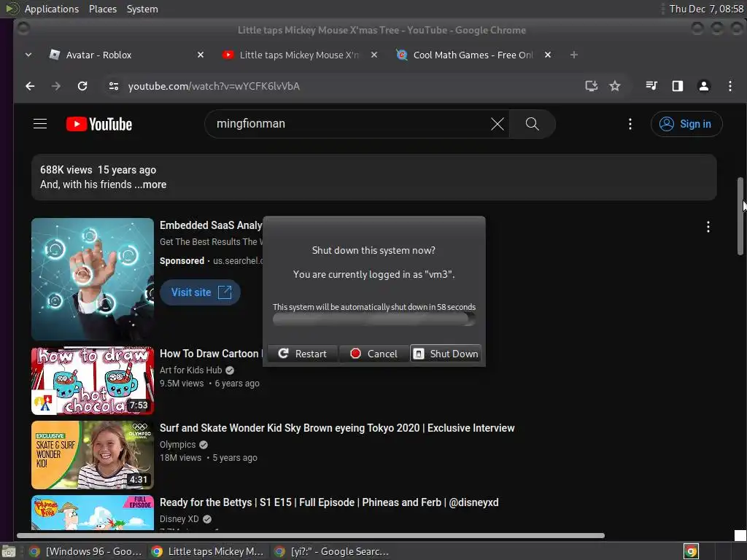Click the Shut Down button

pos(446,354)
